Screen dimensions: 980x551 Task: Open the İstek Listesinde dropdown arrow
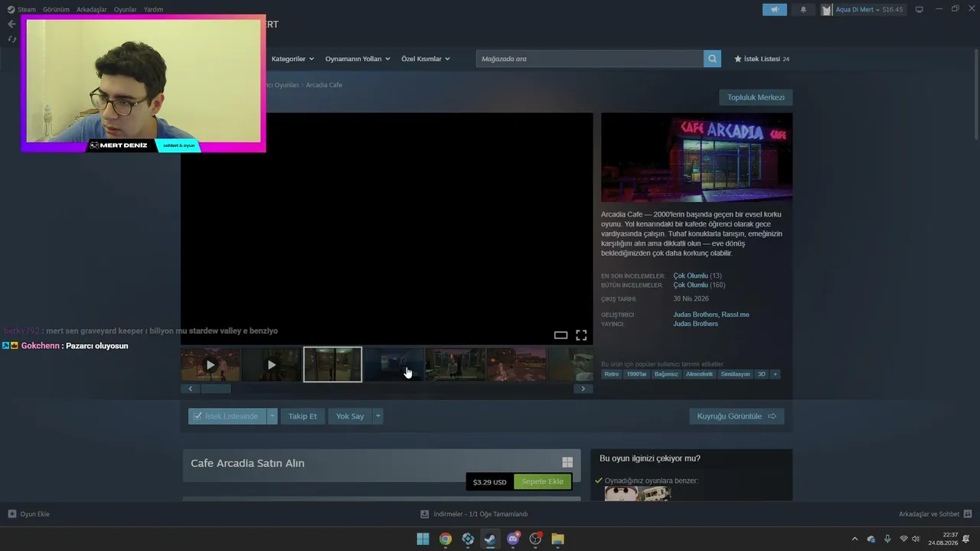[x=272, y=416]
